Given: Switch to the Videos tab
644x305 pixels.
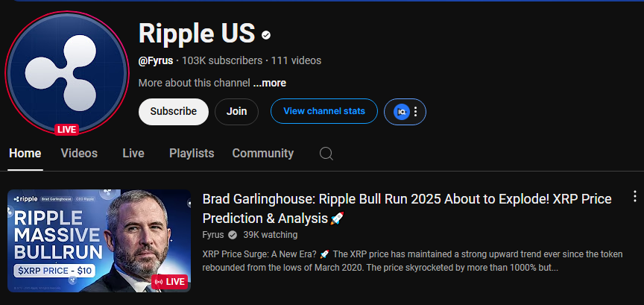Looking at the screenshot, I should (79, 154).
